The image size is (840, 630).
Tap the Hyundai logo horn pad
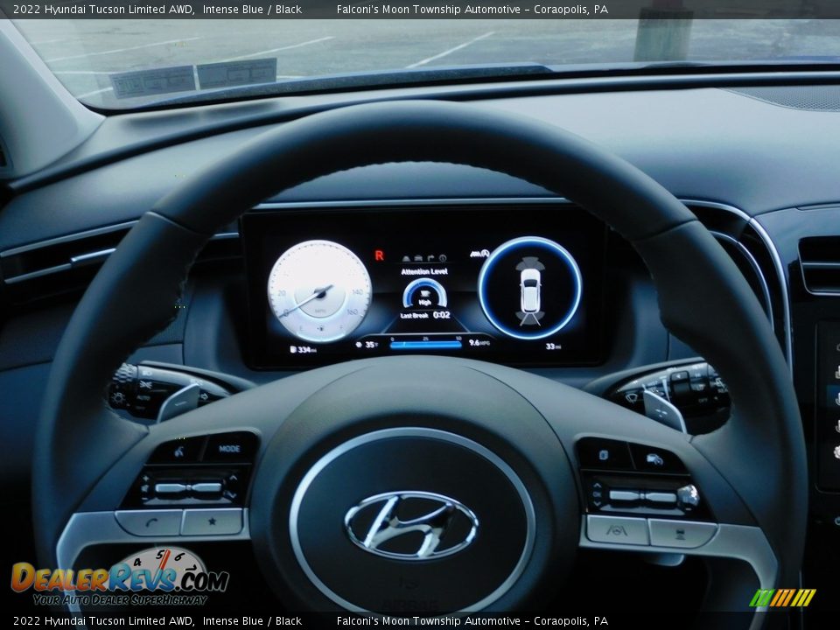[x=411, y=525]
